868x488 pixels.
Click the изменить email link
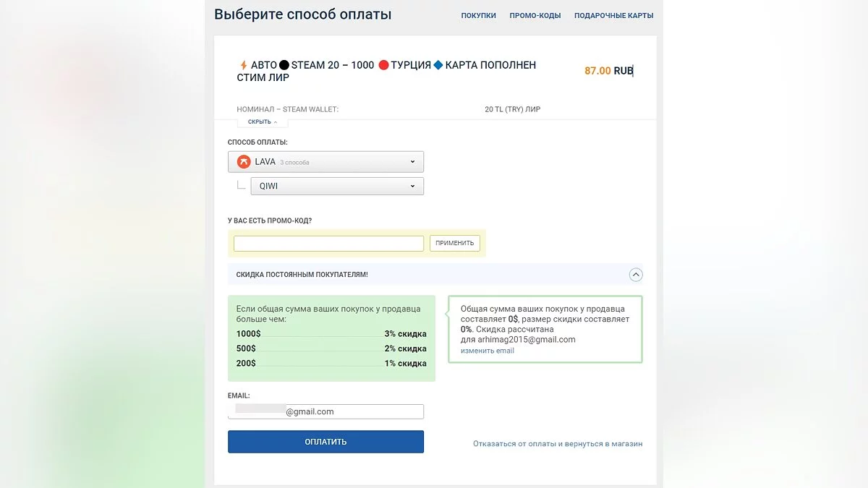[x=488, y=351]
